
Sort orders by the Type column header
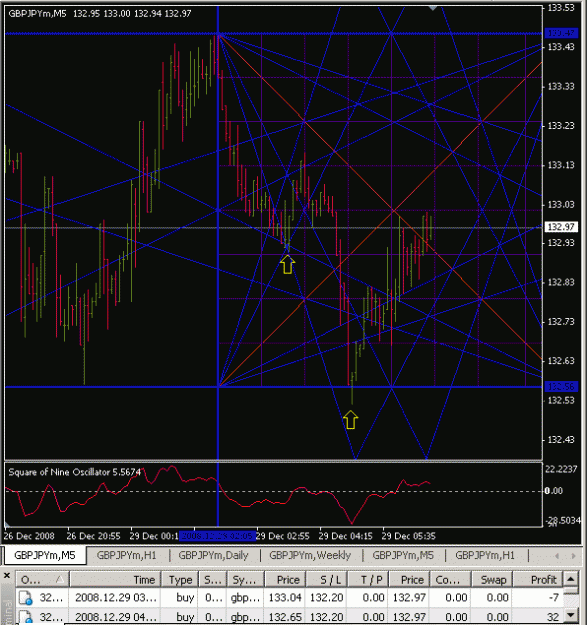[181, 580]
